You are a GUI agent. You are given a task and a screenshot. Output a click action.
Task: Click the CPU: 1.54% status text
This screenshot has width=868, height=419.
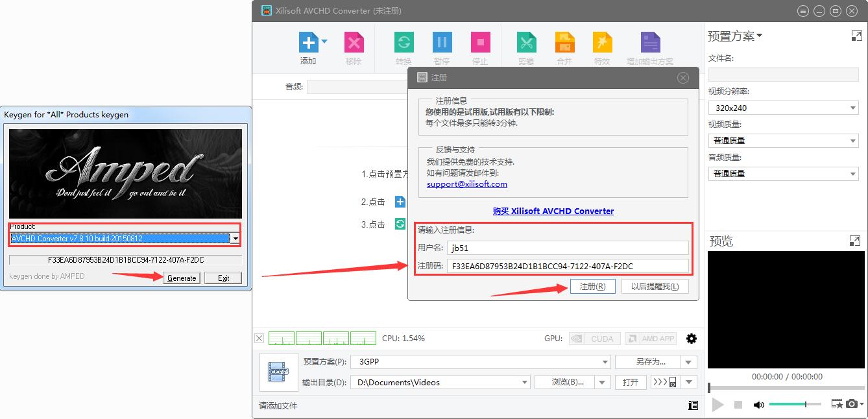[404, 338]
